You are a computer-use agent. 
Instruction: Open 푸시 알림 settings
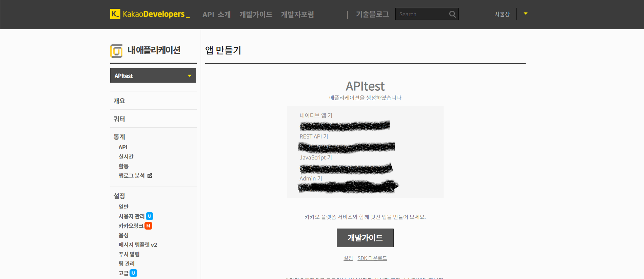click(129, 254)
